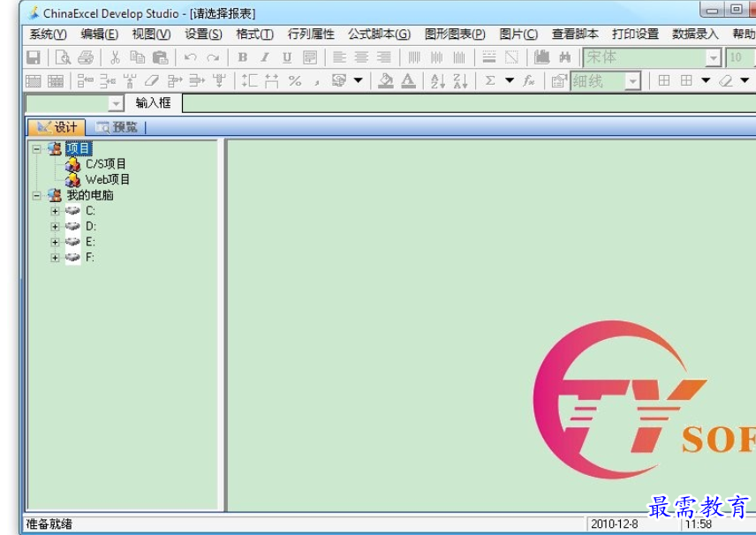This screenshot has width=756, height=535.
Task: Click the Sigma sum icon
Action: (490, 80)
